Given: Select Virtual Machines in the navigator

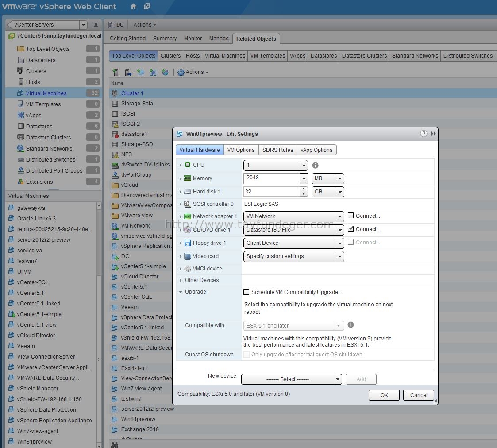Looking at the screenshot, I should coord(53,93).
